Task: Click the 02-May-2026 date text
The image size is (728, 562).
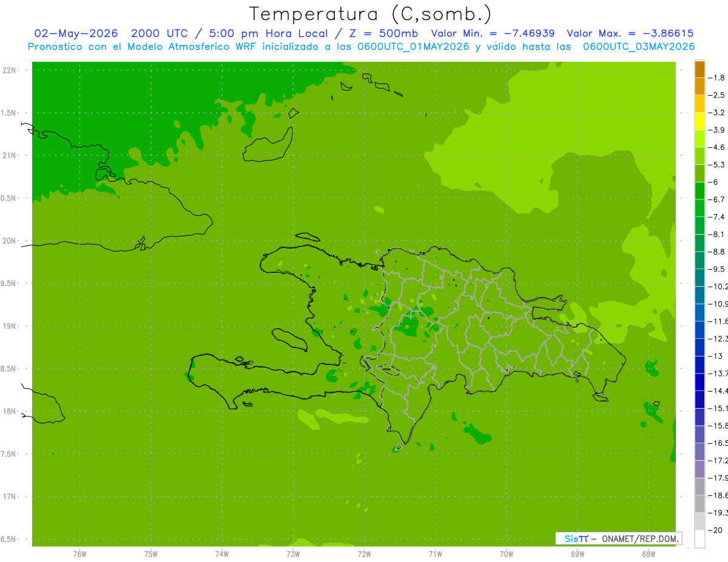Action: point(76,33)
